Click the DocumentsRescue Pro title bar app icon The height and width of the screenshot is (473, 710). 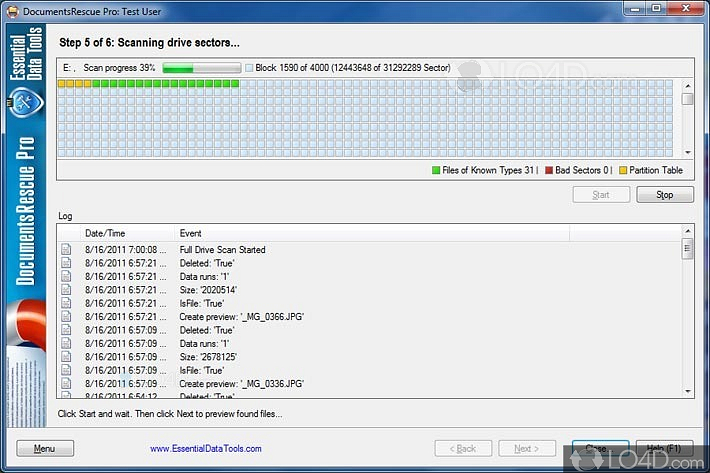coord(13,11)
